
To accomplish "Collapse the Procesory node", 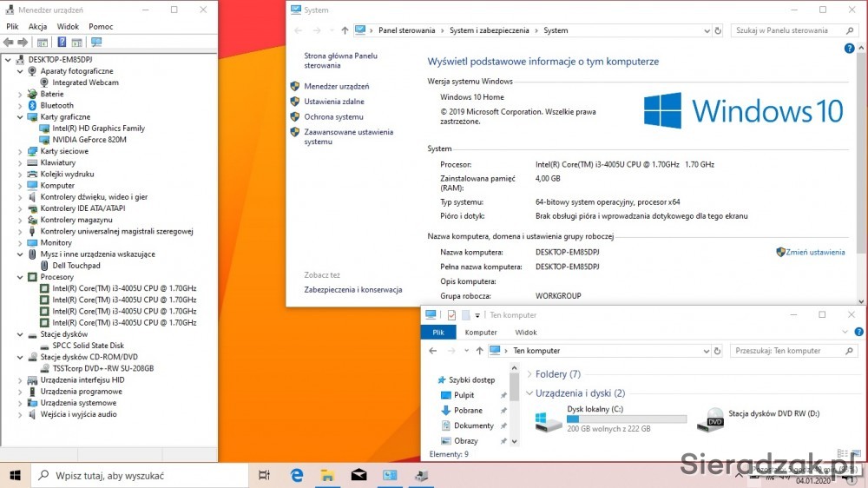I will point(20,277).
